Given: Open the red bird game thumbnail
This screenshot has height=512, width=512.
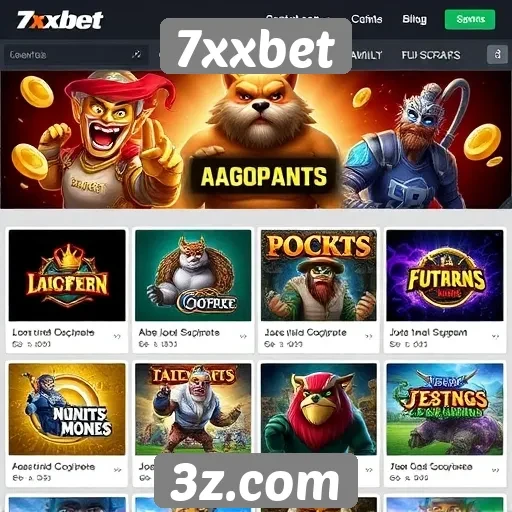Looking at the screenshot, I should click(319, 409).
